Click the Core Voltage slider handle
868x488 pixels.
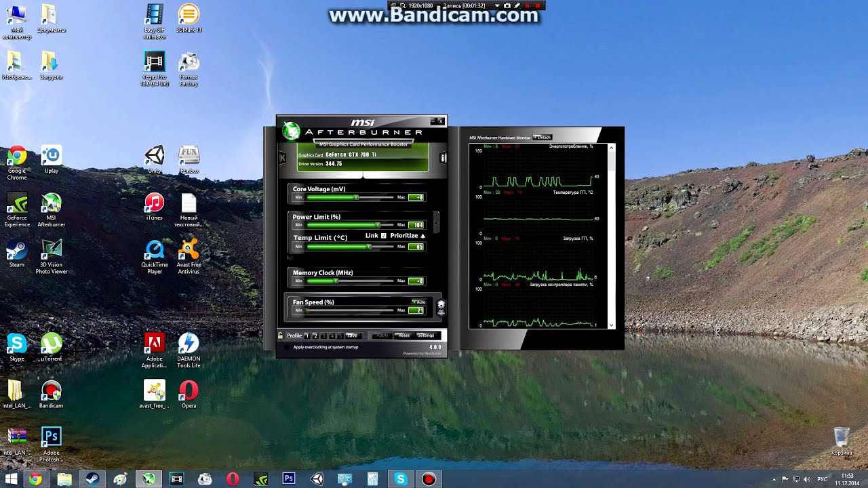tap(356, 197)
